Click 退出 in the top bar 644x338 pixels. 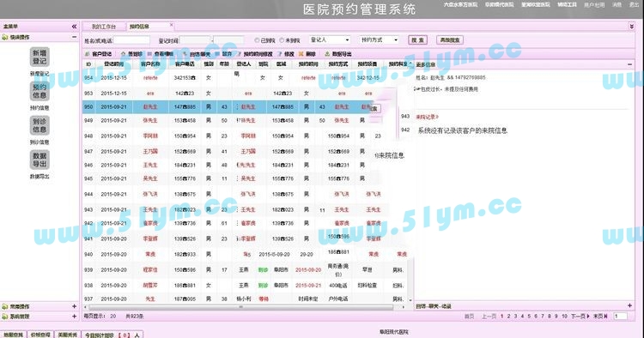click(634, 5)
